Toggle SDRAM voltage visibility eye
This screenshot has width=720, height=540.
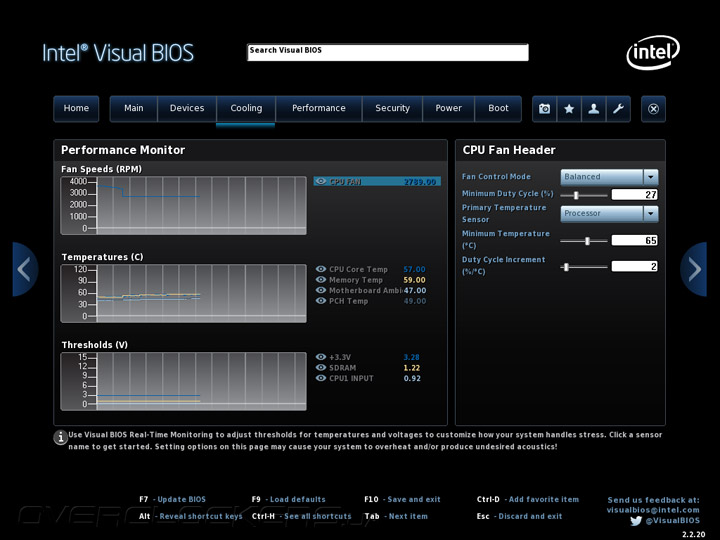(321, 367)
